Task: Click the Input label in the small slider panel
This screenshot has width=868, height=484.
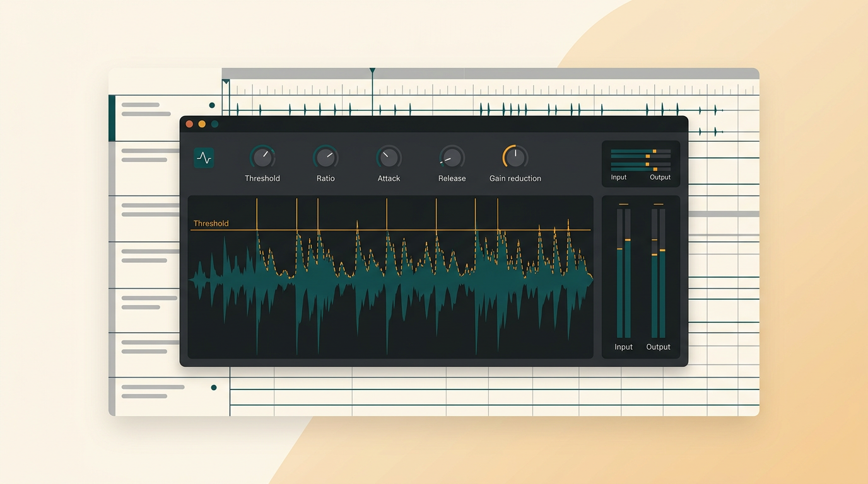Action: click(619, 177)
